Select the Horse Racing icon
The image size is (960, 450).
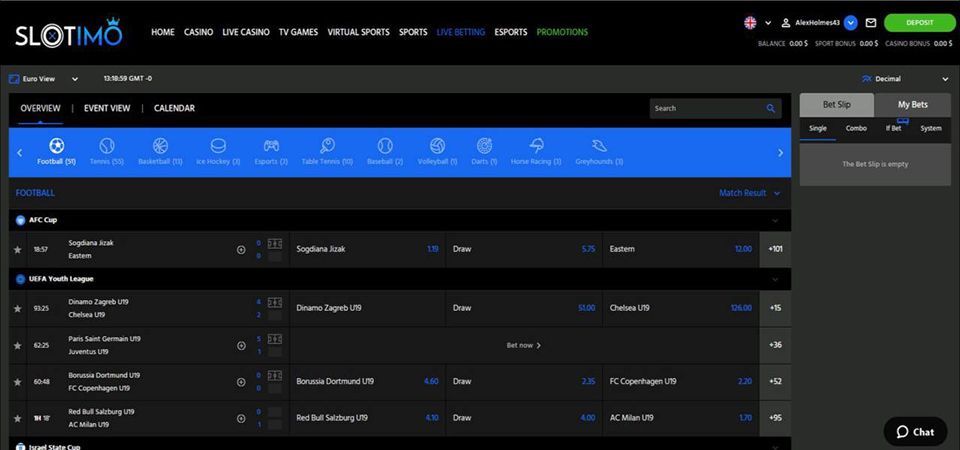(536, 146)
